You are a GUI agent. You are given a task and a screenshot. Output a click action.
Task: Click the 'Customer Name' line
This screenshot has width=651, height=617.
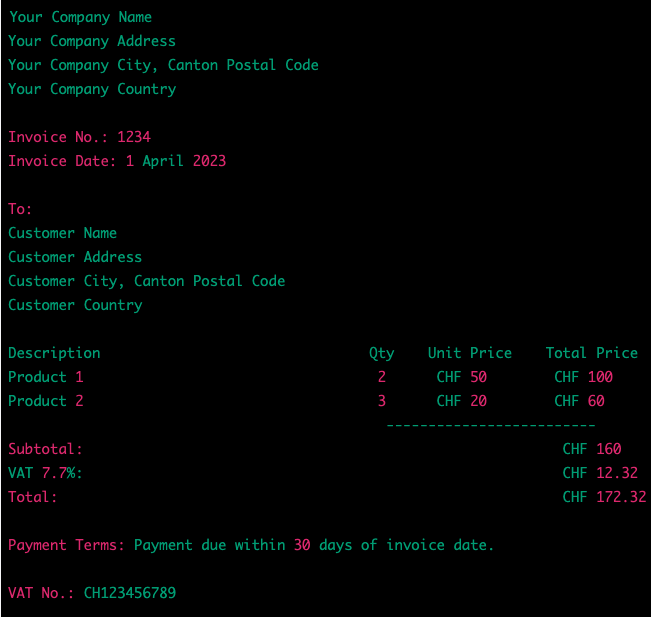[63, 233]
